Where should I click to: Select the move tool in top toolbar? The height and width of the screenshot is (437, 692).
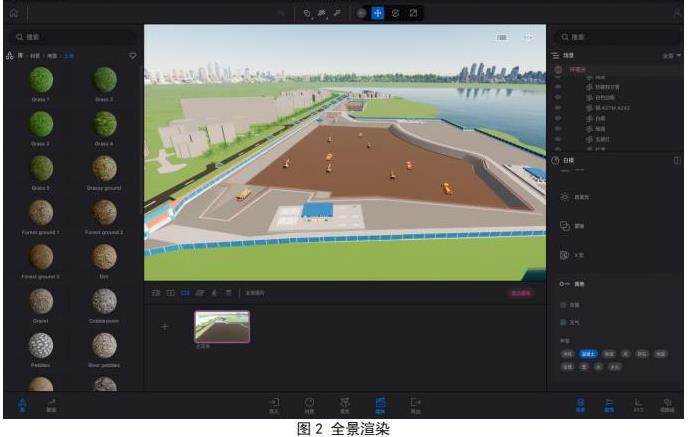377,13
